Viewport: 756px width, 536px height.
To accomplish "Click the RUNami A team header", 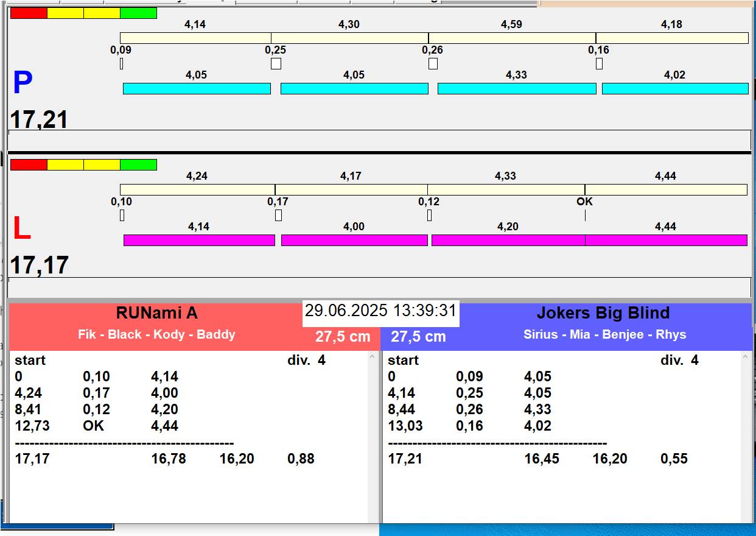I will (156, 314).
